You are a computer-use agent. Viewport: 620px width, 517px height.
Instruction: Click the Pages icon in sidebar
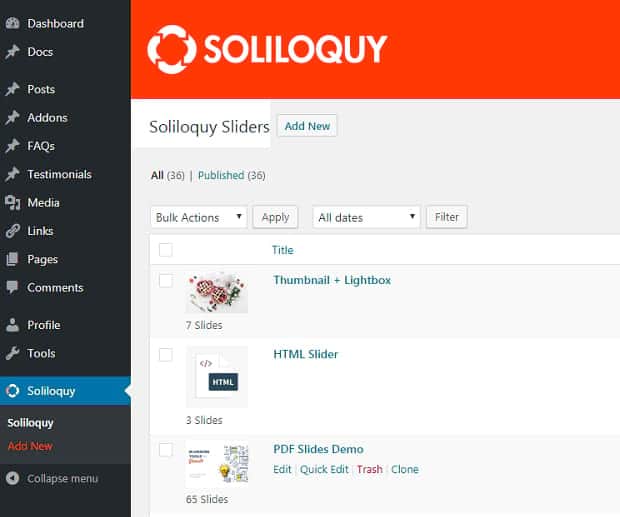12,259
